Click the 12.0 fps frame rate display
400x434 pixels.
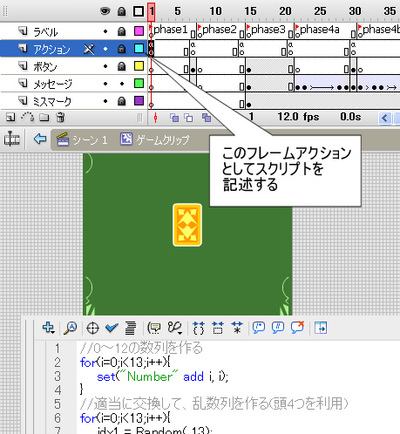pyautogui.click(x=298, y=117)
